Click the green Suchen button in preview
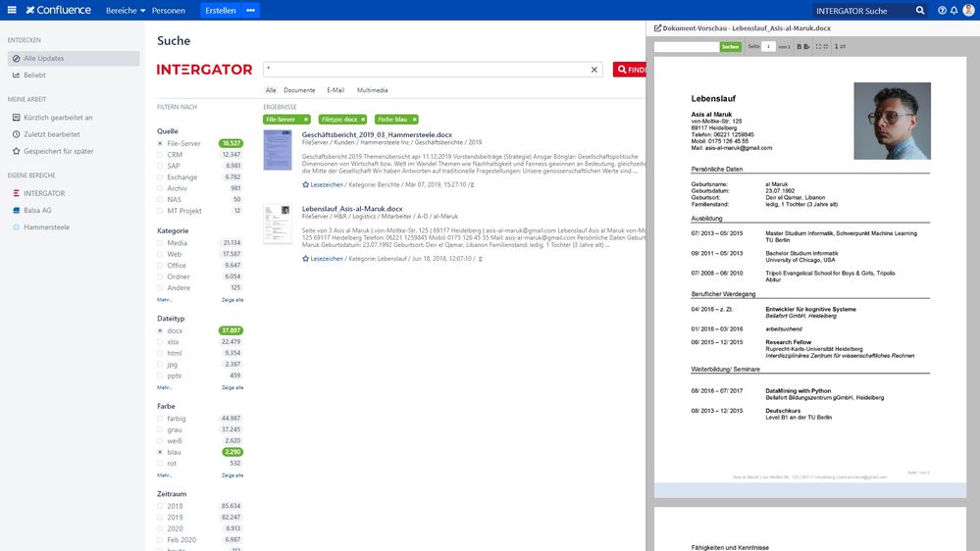 coord(731,47)
